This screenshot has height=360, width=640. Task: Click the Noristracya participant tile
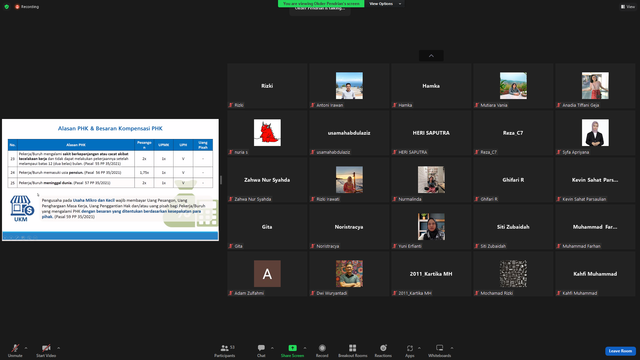[x=349, y=227]
